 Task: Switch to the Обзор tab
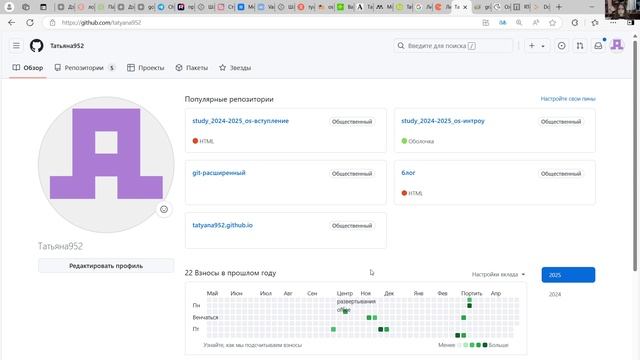coord(28,68)
